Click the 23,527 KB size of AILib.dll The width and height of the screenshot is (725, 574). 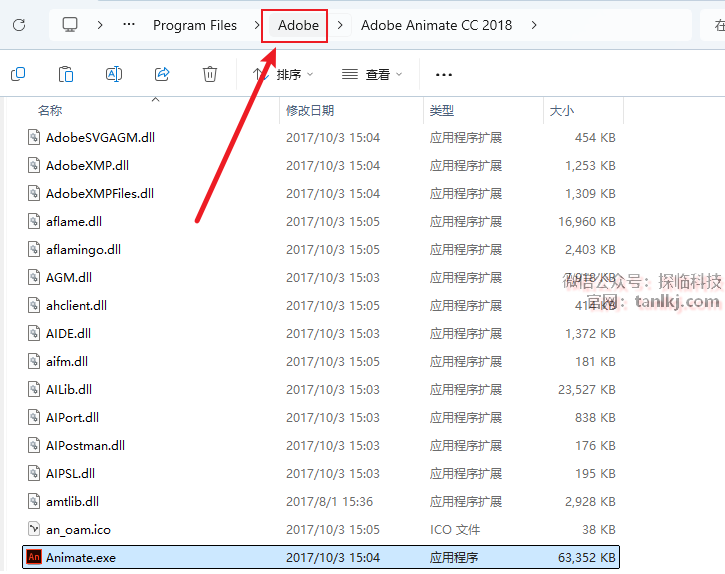(587, 389)
